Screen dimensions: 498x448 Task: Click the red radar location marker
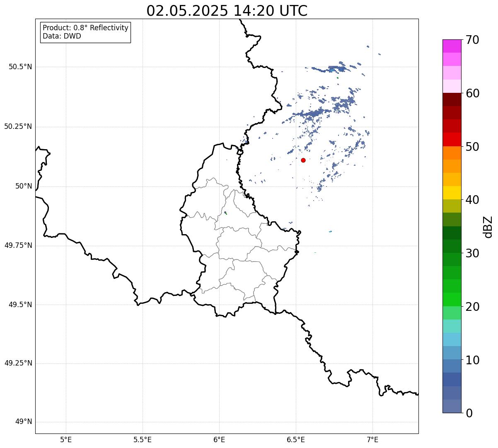pos(303,160)
